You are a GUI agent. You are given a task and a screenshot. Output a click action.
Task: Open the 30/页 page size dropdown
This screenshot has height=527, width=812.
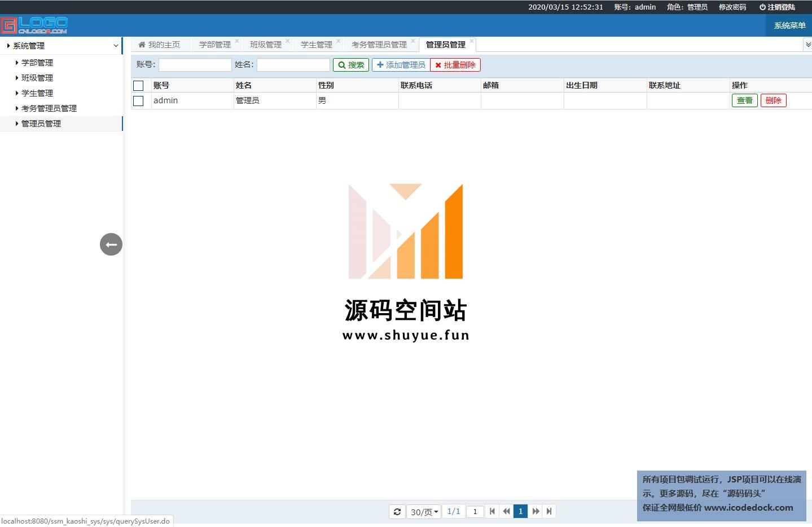point(424,512)
